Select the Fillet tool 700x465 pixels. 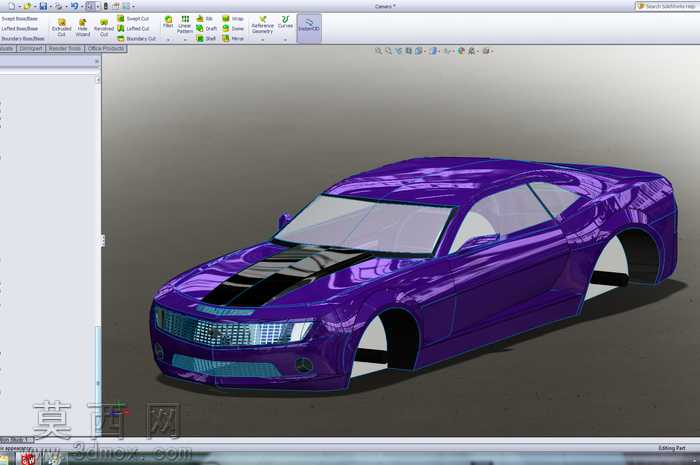point(168,22)
